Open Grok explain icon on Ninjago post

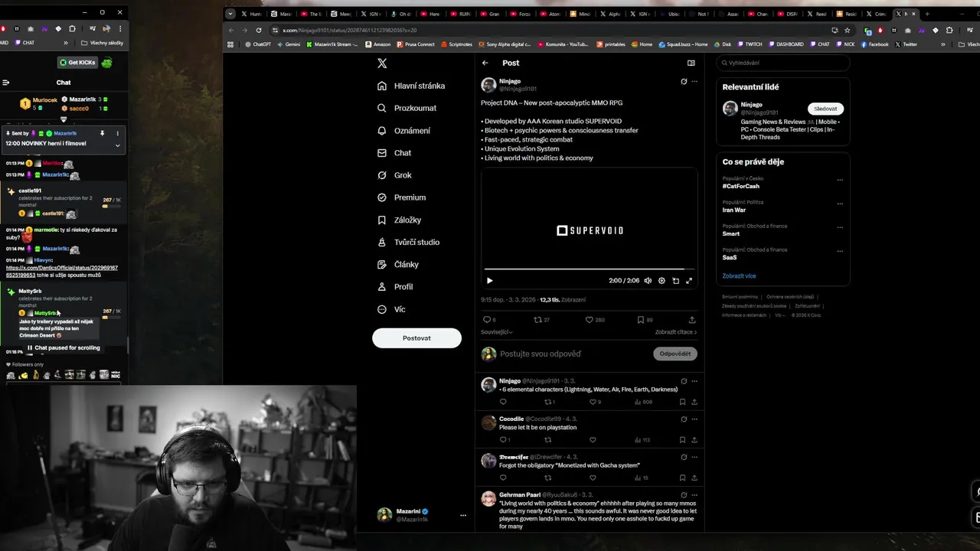point(684,81)
